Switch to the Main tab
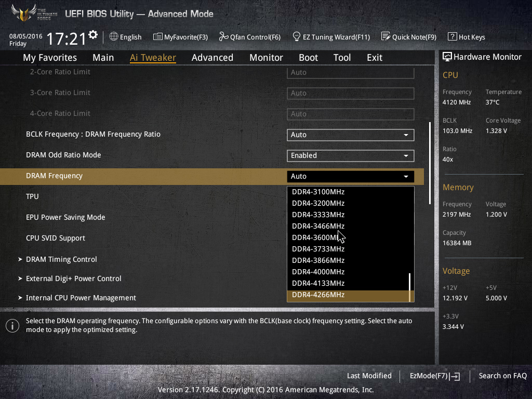Screen dimensions: 532x399 tap(103, 58)
